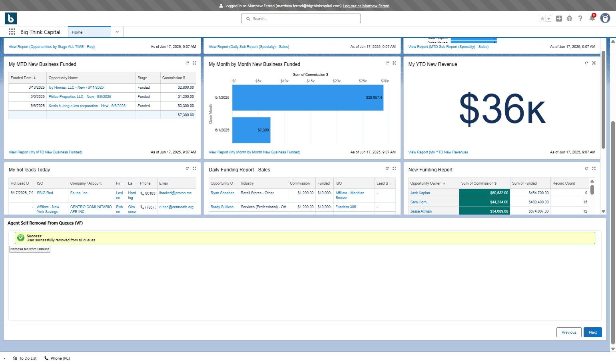Screen dimensions: 616x364
Task: Click the $36K YTD revenue metric
Action: coord(502,109)
